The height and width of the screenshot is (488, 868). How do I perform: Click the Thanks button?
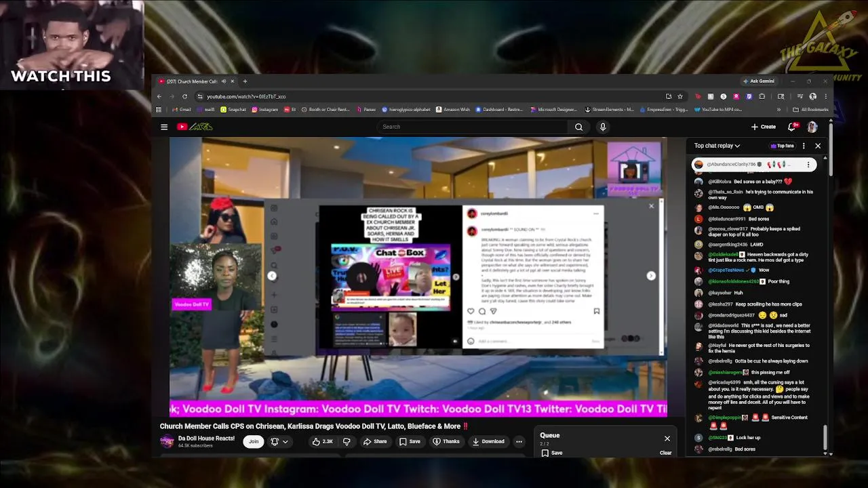coord(446,442)
